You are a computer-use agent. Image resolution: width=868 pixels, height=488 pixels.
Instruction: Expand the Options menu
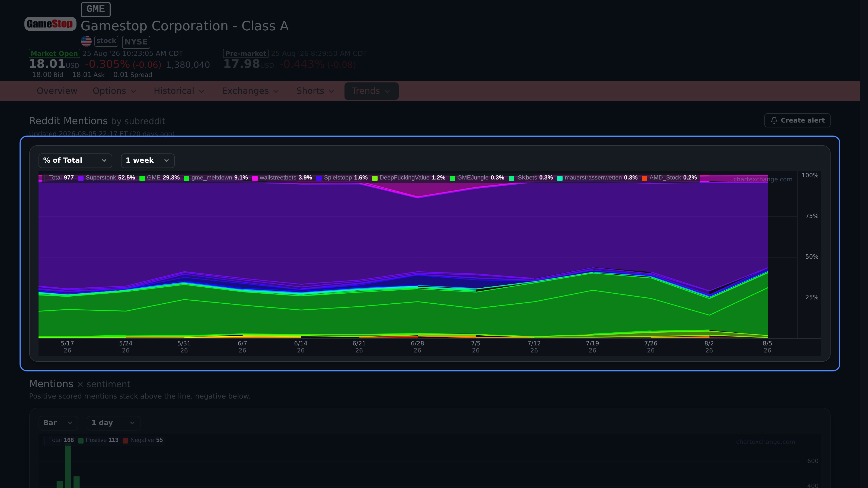(x=114, y=91)
